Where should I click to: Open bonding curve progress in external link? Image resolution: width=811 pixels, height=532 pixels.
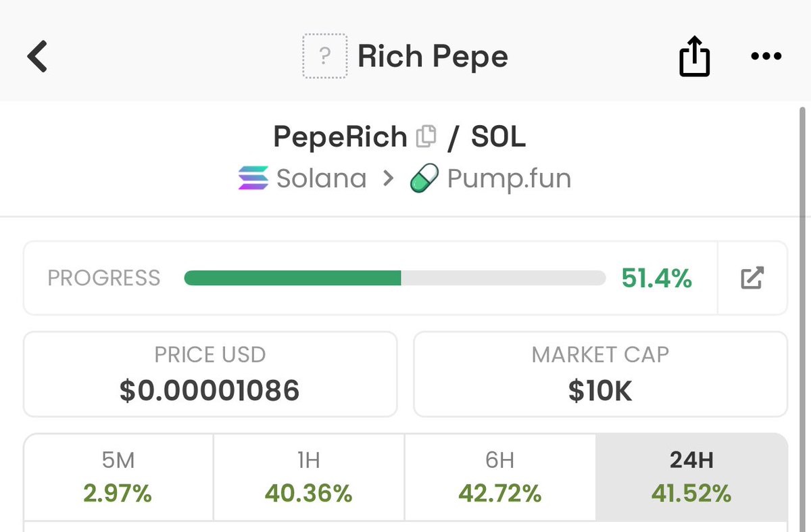pyautogui.click(x=752, y=278)
